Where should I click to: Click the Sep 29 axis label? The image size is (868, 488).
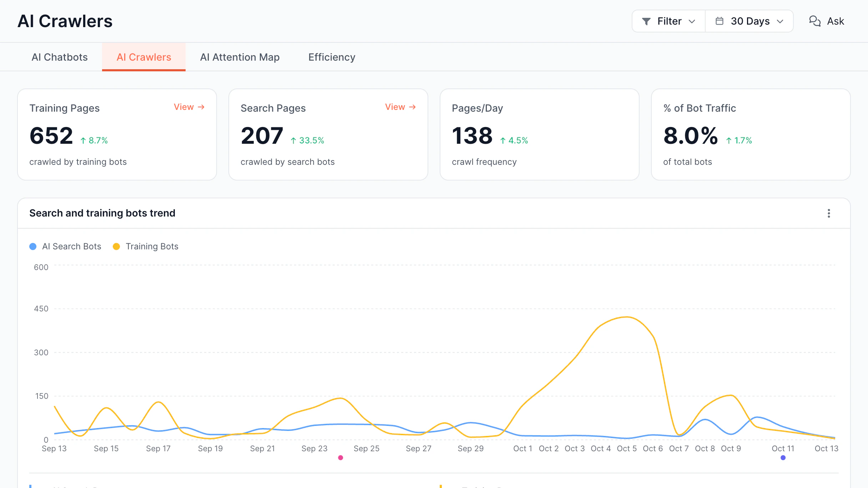coord(471,448)
